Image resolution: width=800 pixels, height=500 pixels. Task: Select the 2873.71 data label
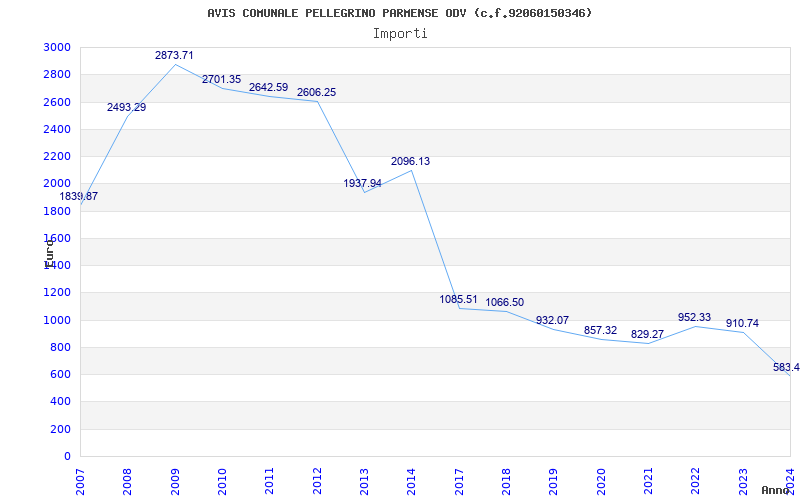pyautogui.click(x=174, y=55)
